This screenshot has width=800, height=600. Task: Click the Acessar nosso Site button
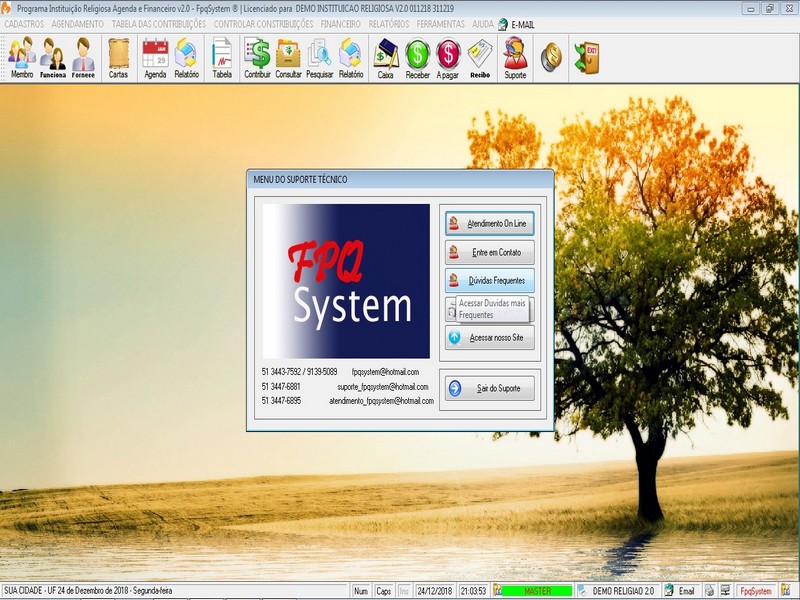click(x=489, y=337)
